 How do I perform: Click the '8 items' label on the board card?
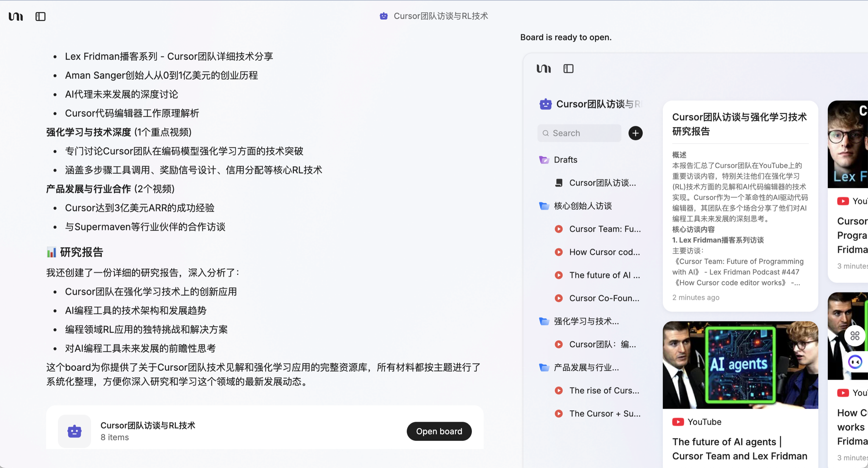(114, 437)
